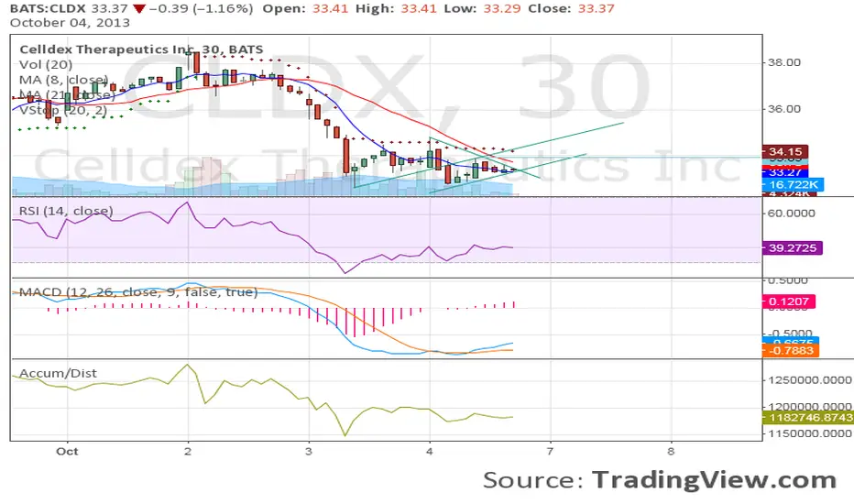Click the MA (21, close) indicator label
Image resolution: width=854 pixels, height=504 pixels.
tap(67, 95)
